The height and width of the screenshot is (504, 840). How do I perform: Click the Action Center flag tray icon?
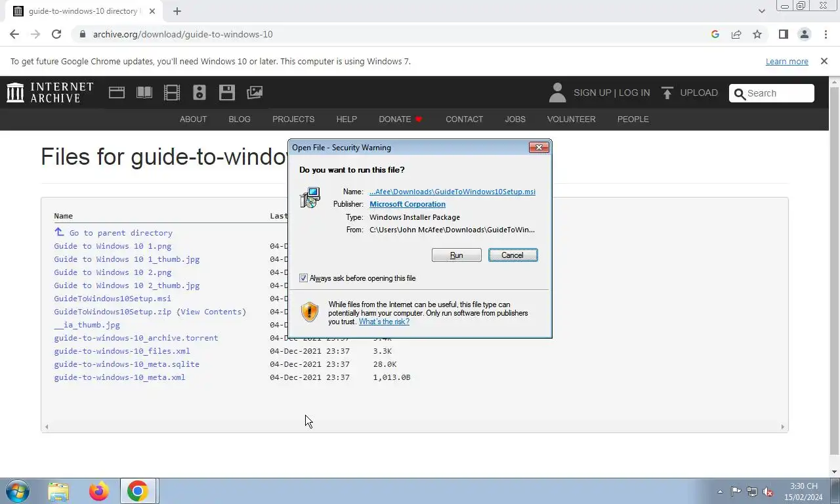tap(736, 492)
